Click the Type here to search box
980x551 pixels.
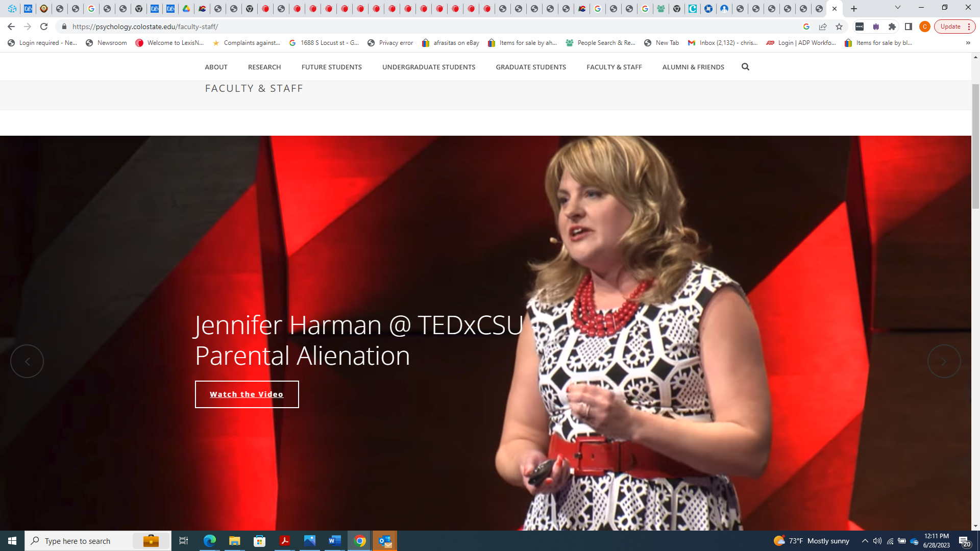coord(98,541)
